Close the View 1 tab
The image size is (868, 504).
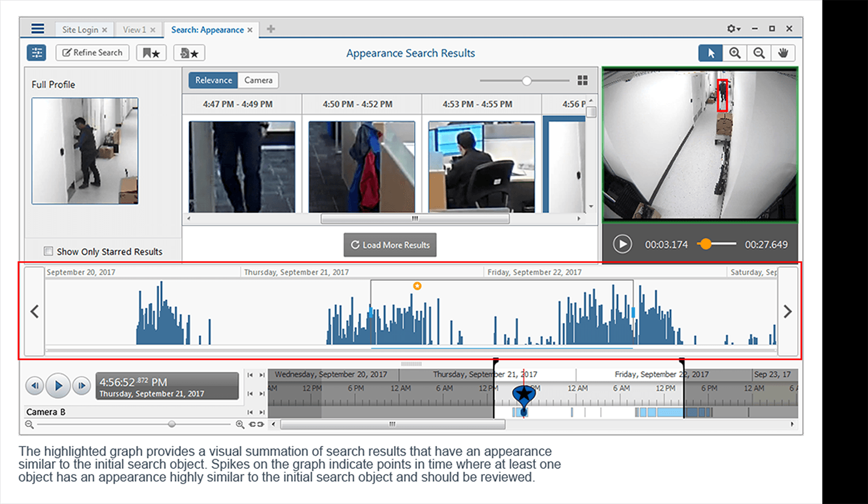(x=153, y=30)
